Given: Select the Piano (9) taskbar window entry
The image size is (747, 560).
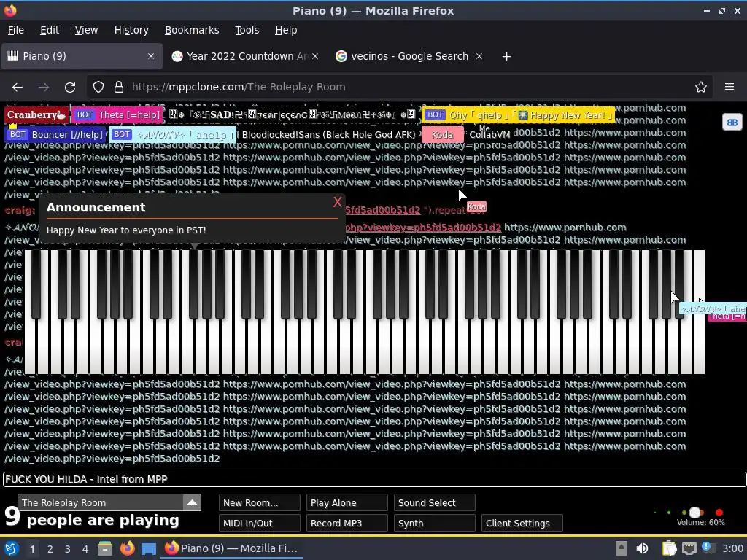Looking at the screenshot, I should tap(232, 548).
